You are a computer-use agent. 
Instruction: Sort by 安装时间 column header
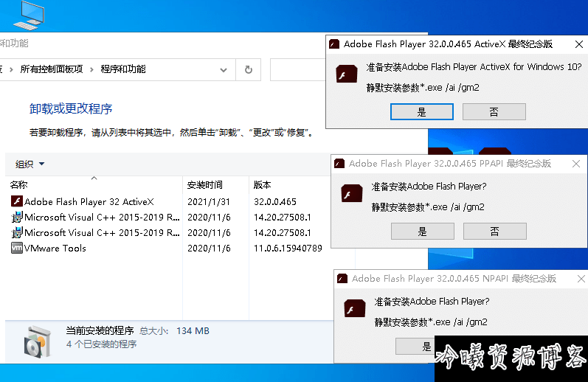point(215,184)
